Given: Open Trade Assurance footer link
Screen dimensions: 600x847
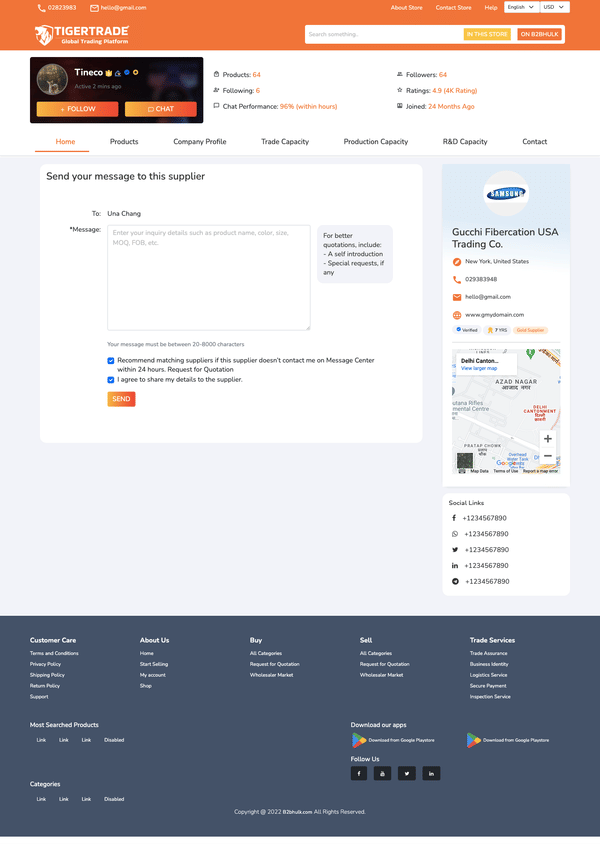Looking at the screenshot, I should 488,654.
